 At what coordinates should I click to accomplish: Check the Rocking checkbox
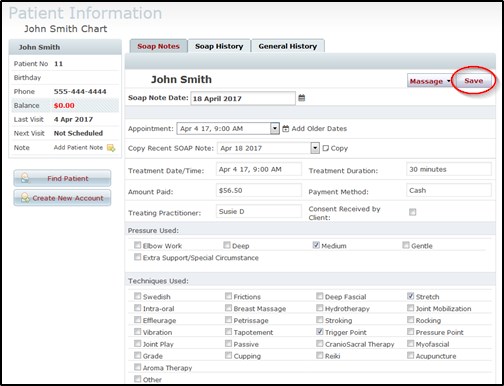(x=411, y=320)
